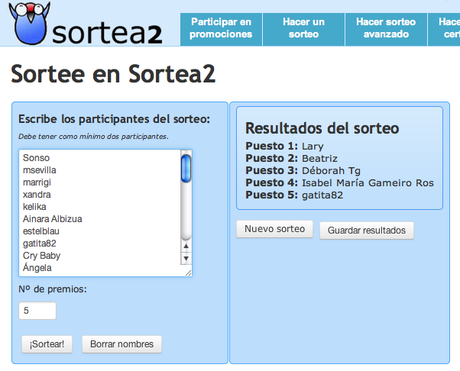This screenshot has height=371, width=460.
Task: Click Cry Baby in participants list
Action: pos(41,256)
